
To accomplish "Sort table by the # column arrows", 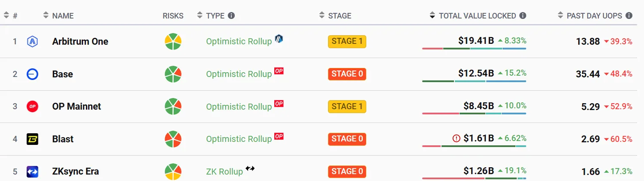I will 6,15.
